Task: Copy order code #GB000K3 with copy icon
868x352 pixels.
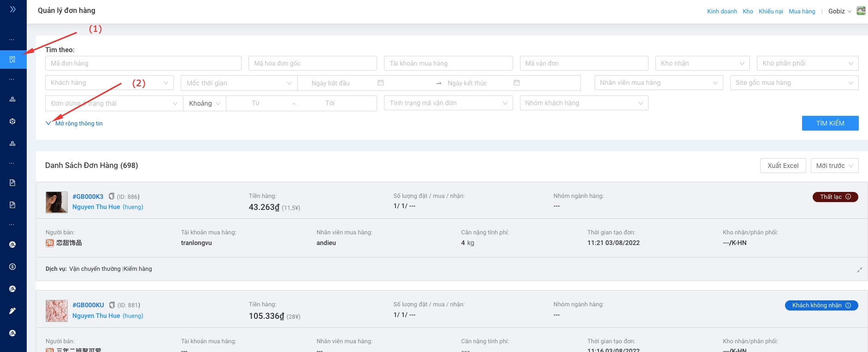Action: 111,197
